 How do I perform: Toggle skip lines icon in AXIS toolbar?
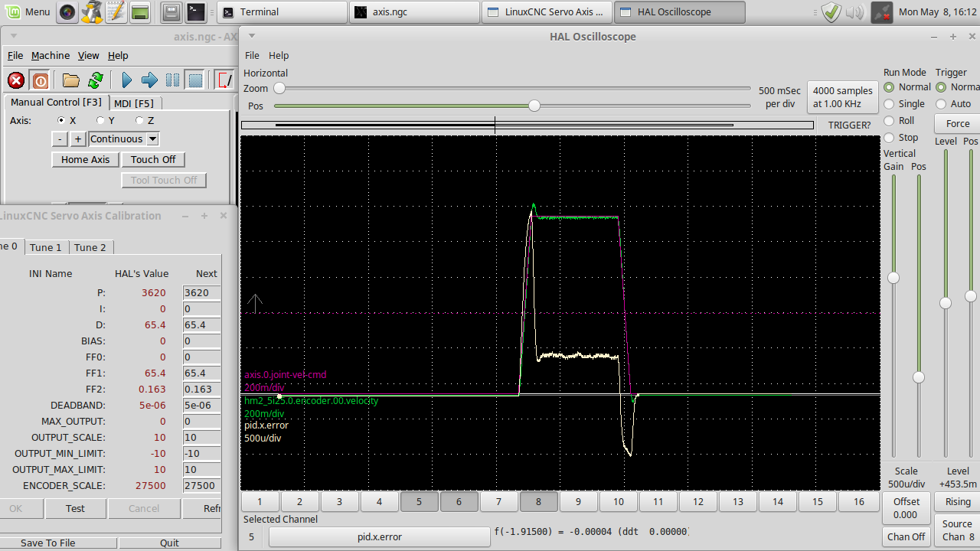coord(225,80)
